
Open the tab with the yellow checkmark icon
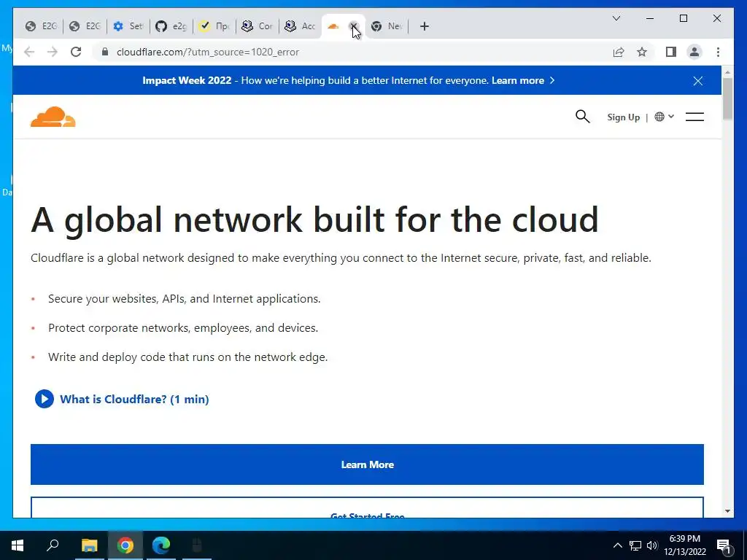[x=214, y=26]
